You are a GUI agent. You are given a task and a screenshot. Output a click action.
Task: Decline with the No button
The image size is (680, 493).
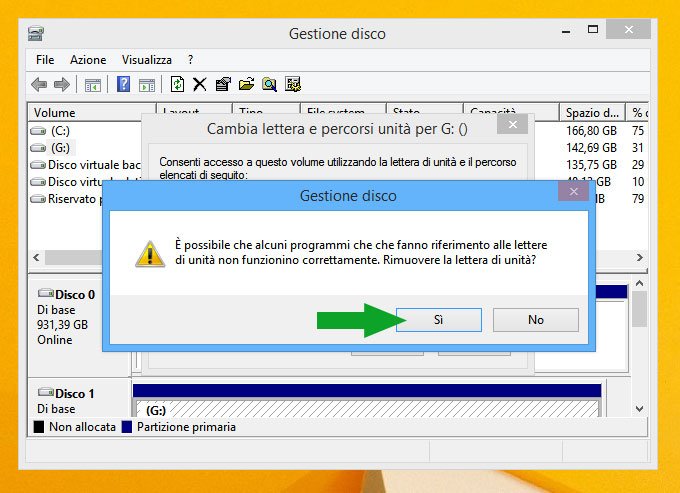click(536, 320)
